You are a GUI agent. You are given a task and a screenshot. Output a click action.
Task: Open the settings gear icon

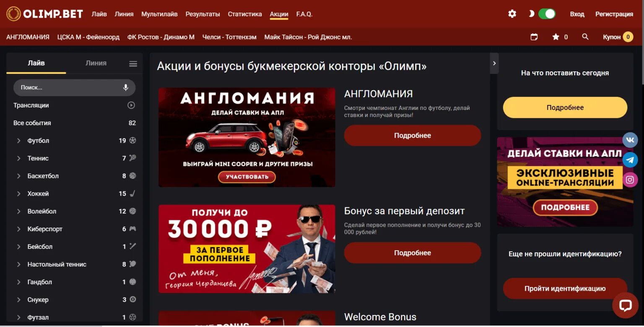512,14
